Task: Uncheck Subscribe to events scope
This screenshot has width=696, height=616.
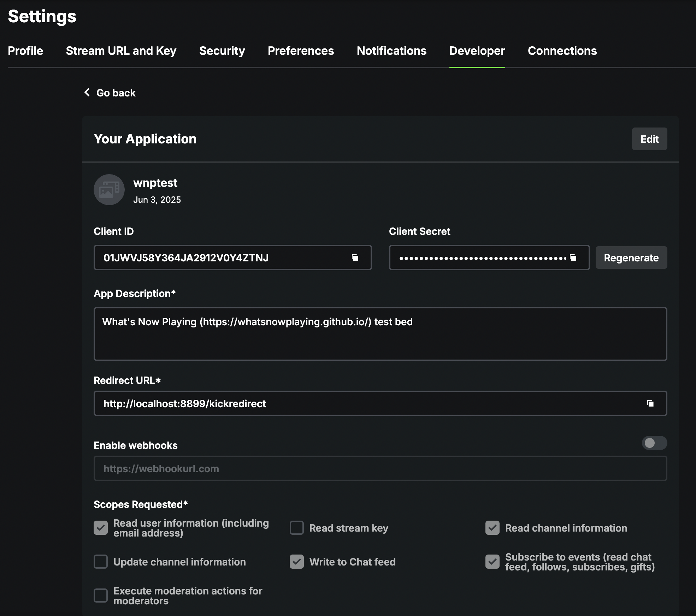Action: point(492,562)
